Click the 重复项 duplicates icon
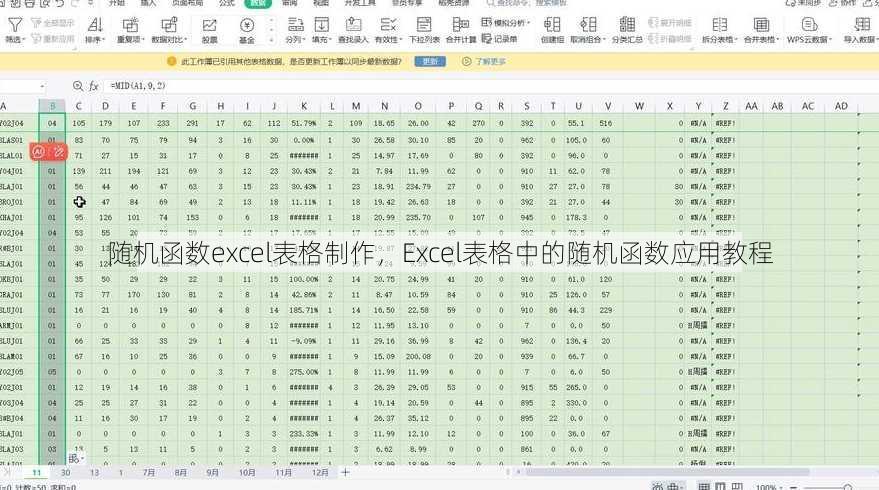The height and width of the screenshot is (490, 879). (130, 25)
